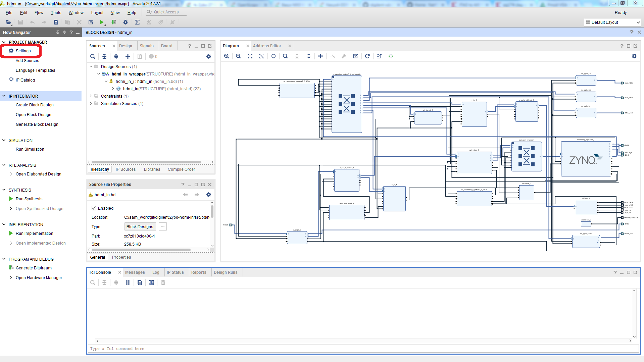Fit the block diagram to window

250,56
